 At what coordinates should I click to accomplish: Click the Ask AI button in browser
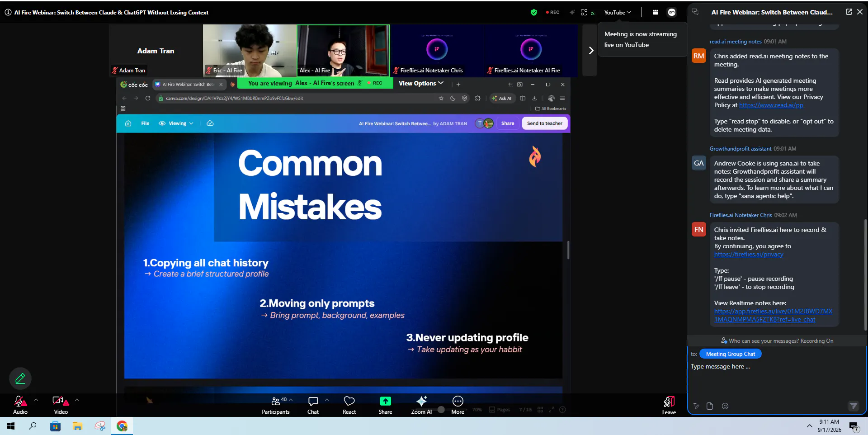pyautogui.click(x=502, y=98)
